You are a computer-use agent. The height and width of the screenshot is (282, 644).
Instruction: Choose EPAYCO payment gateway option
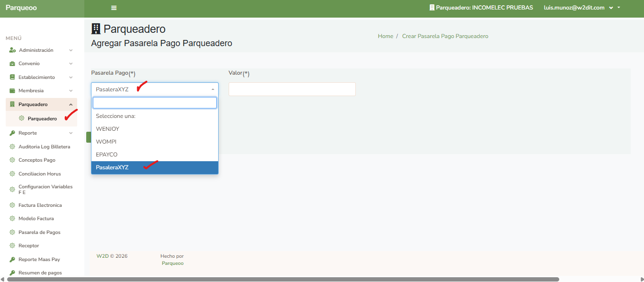click(x=107, y=155)
